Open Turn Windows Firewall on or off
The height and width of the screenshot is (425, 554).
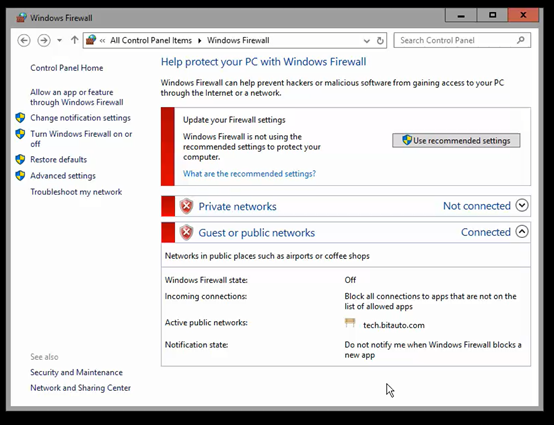[81, 139]
